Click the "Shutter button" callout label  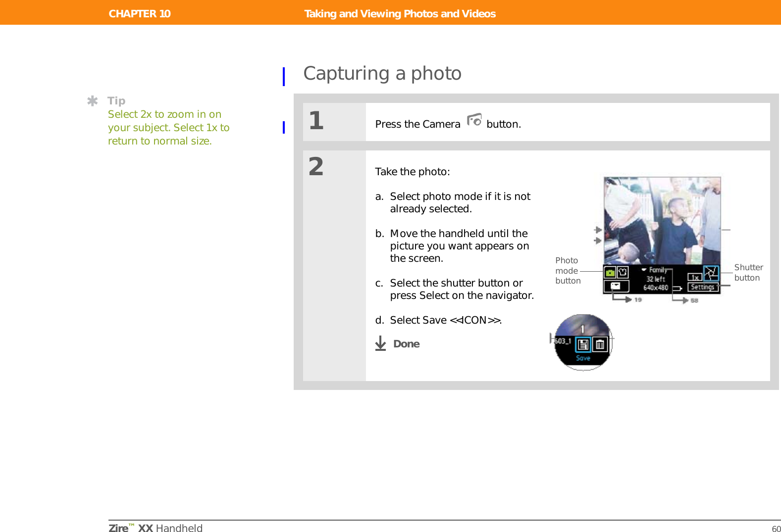point(748,273)
